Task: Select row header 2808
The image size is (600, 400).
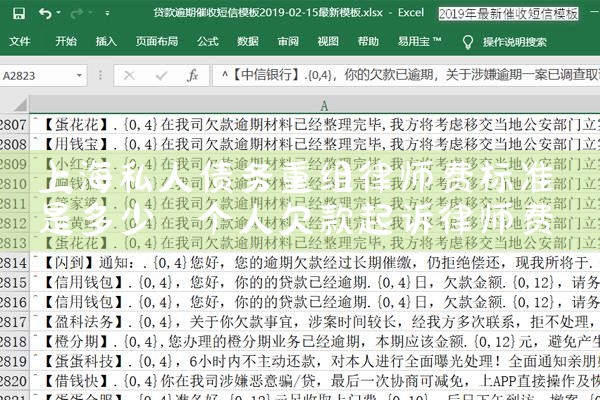Action: pos(14,144)
